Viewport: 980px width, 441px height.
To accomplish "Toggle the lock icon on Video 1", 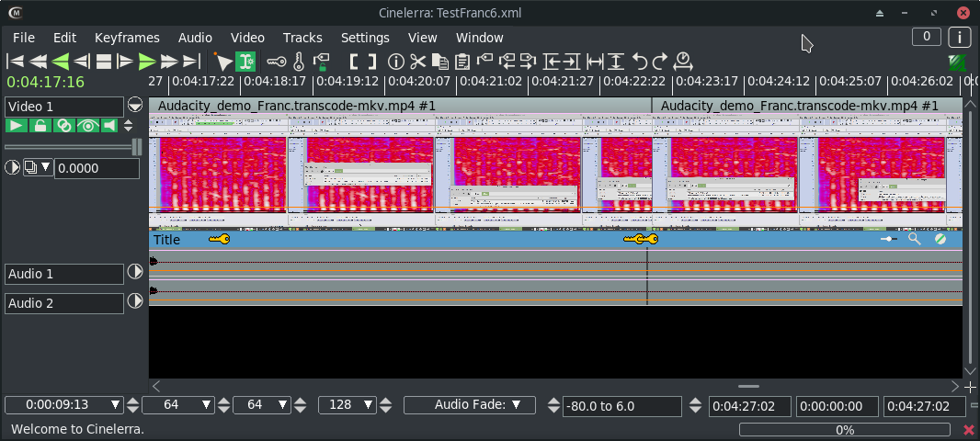I will click(x=40, y=126).
